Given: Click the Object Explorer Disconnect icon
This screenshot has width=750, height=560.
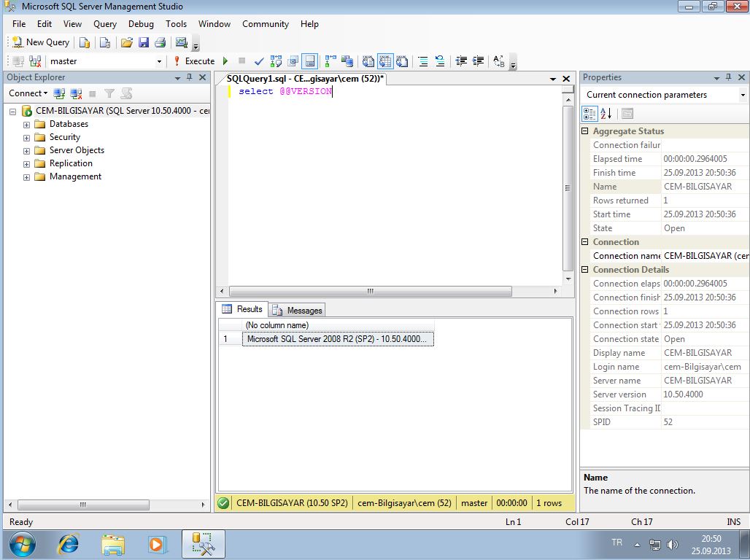Looking at the screenshot, I should click(x=76, y=94).
